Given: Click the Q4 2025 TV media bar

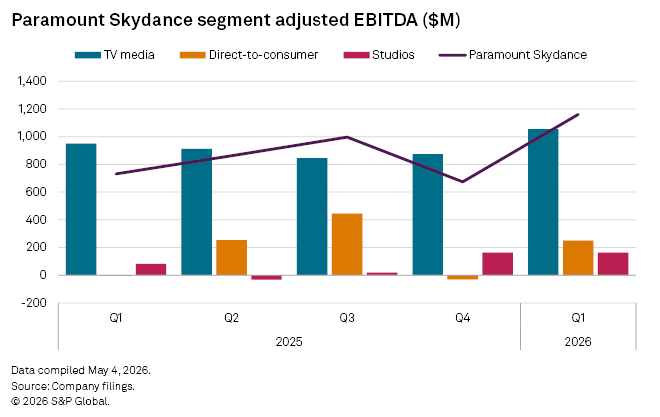Looking at the screenshot, I should click(428, 215).
